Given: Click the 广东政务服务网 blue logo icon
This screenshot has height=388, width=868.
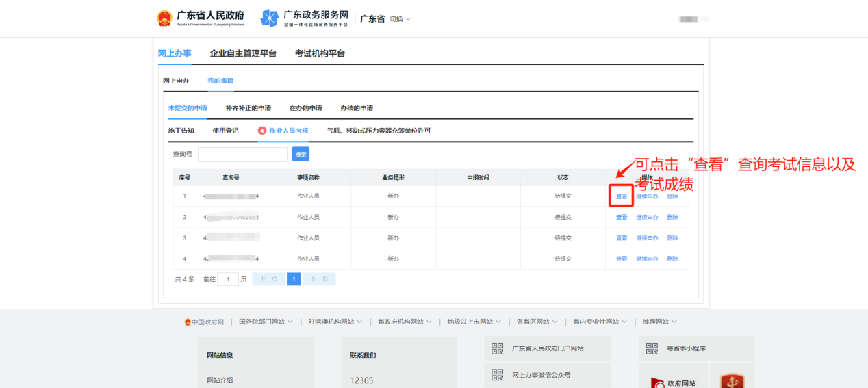Looking at the screenshot, I should click(x=270, y=18).
